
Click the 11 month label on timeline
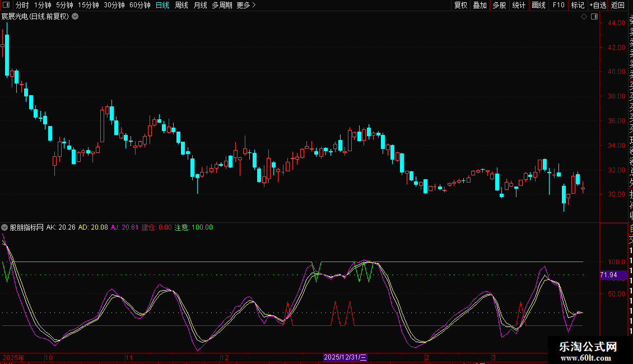coord(129,357)
